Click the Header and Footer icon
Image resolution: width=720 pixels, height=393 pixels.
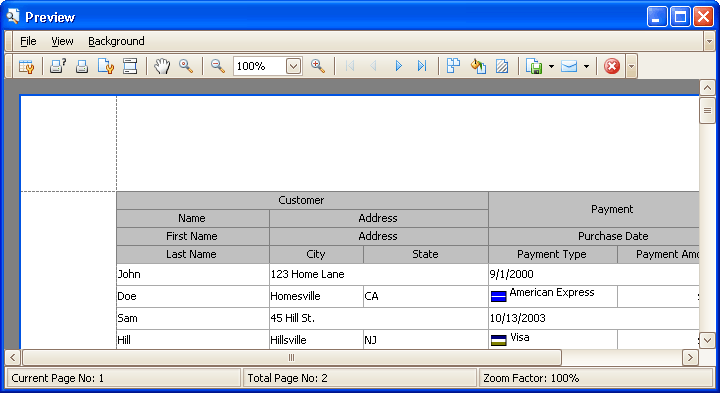click(x=130, y=67)
